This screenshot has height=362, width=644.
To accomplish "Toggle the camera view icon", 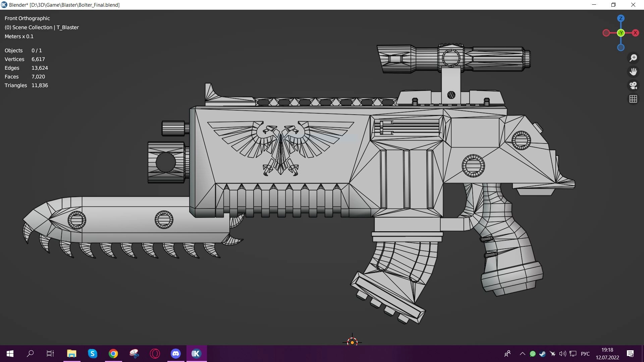I will (x=633, y=85).
